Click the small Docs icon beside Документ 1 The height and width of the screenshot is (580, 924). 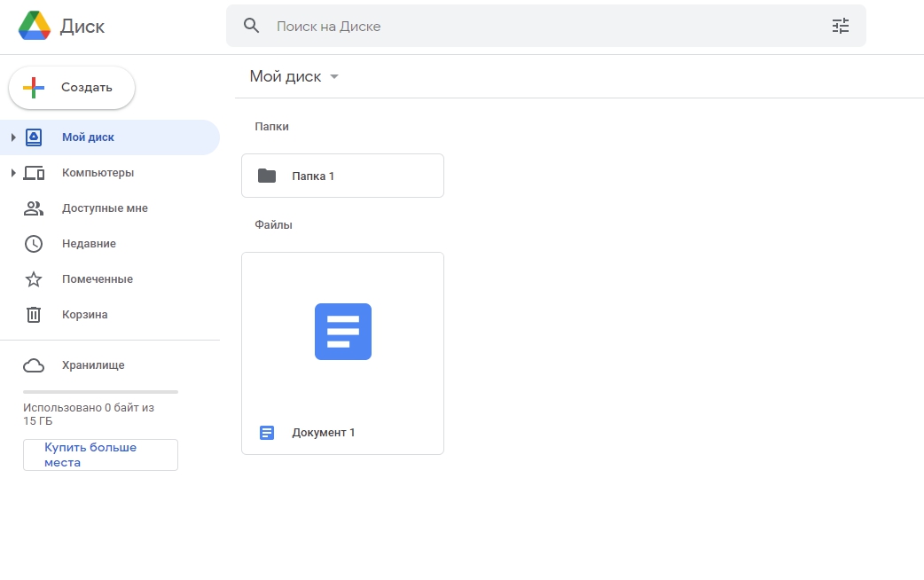(267, 433)
